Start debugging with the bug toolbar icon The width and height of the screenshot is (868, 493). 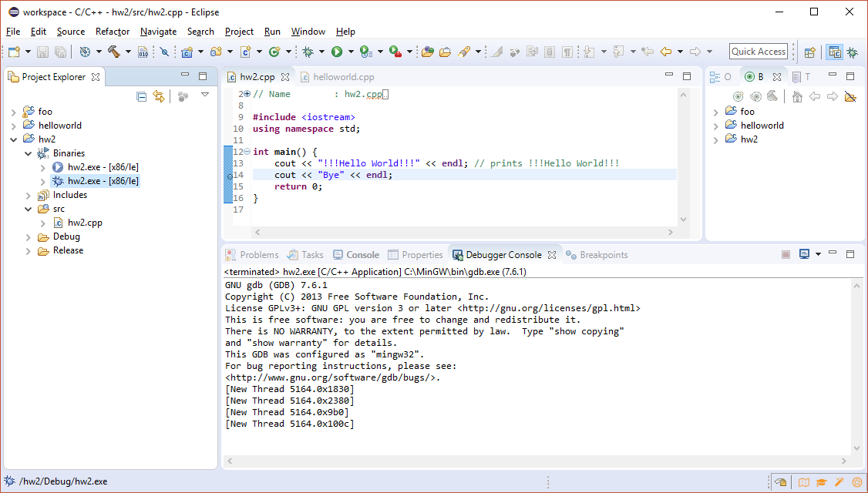pos(308,52)
